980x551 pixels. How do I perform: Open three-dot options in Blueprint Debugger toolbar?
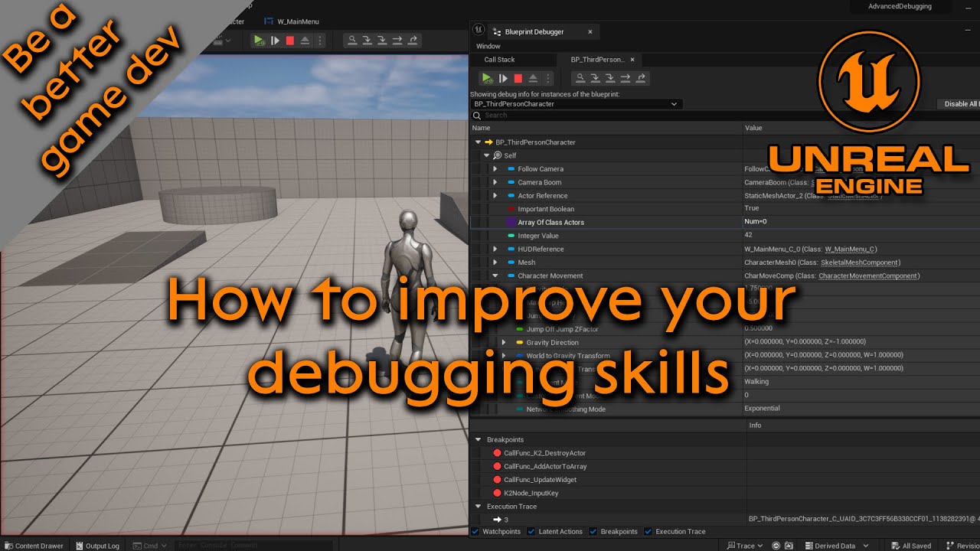(548, 78)
